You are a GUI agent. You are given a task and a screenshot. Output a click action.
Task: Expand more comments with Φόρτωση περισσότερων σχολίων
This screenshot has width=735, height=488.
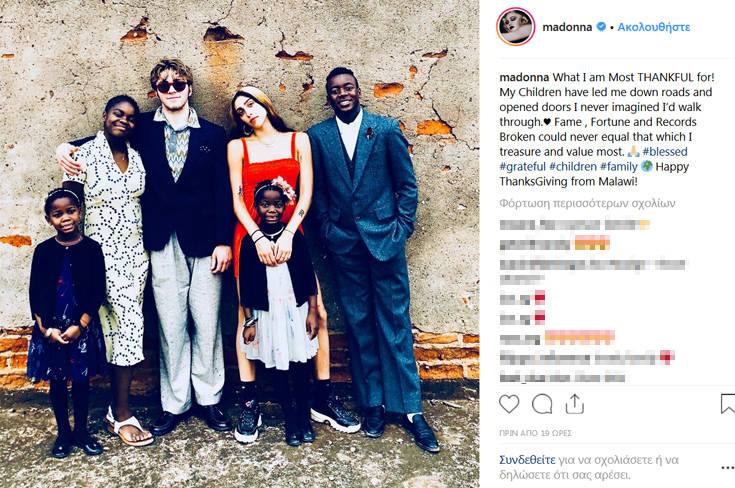(x=587, y=203)
